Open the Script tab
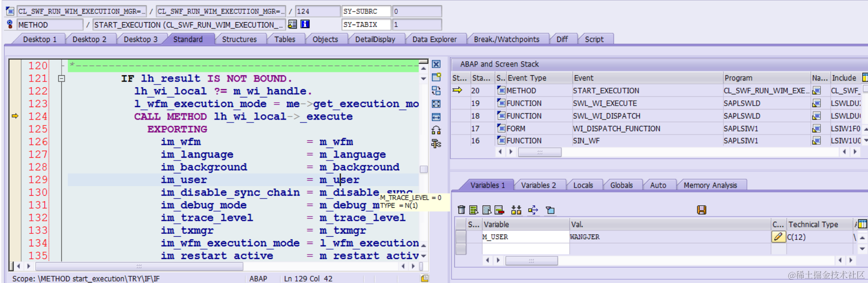This screenshot has height=283, width=868. (x=594, y=39)
